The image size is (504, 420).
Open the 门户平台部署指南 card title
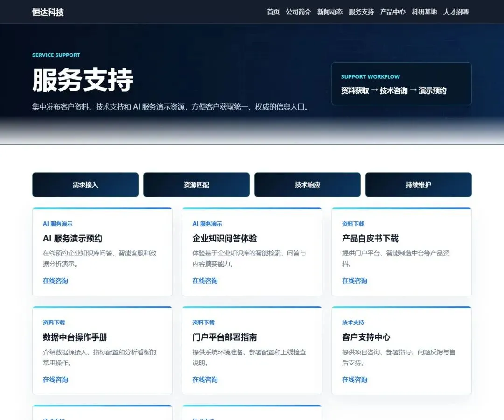point(224,337)
